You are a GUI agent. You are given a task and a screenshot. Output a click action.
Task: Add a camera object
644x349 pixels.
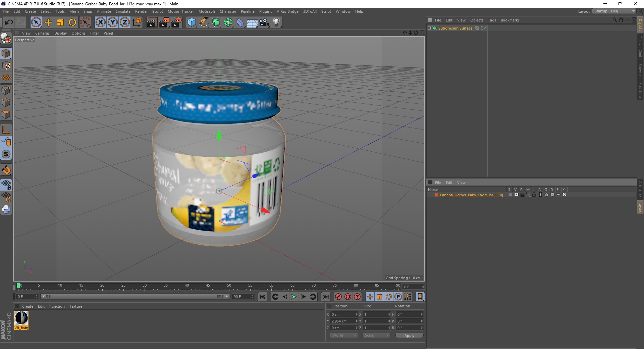(264, 22)
